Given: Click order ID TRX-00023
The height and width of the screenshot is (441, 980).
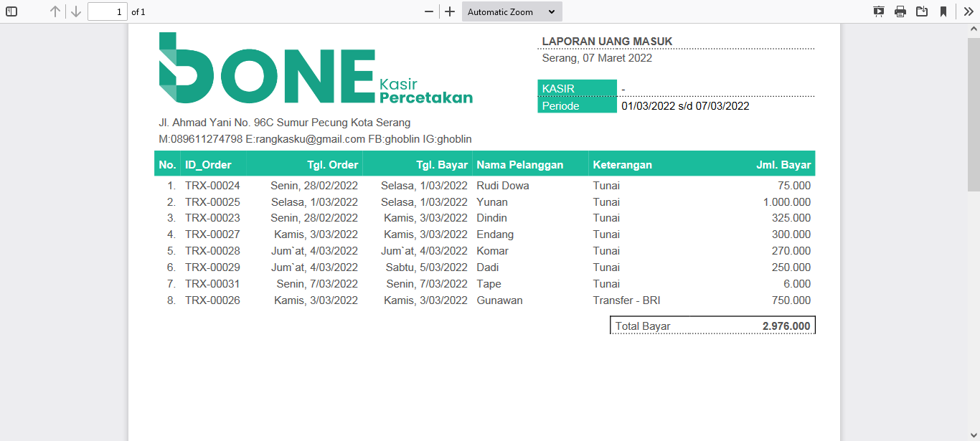Looking at the screenshot, I should pyautogui.click(x=212, y=218).
